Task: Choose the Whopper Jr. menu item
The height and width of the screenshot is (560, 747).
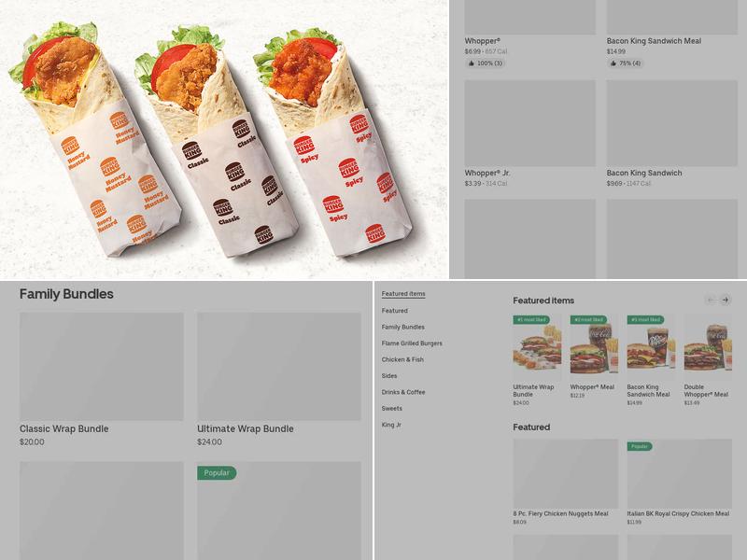Action: click(x=529, y=133)
